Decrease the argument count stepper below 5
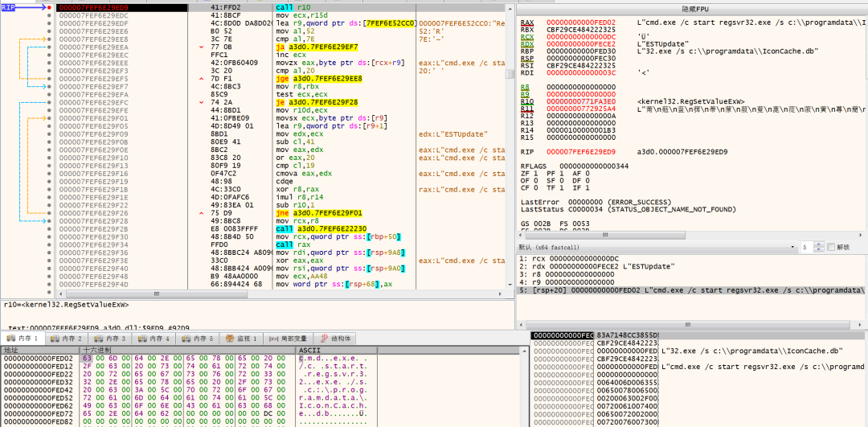 (818, 249)
